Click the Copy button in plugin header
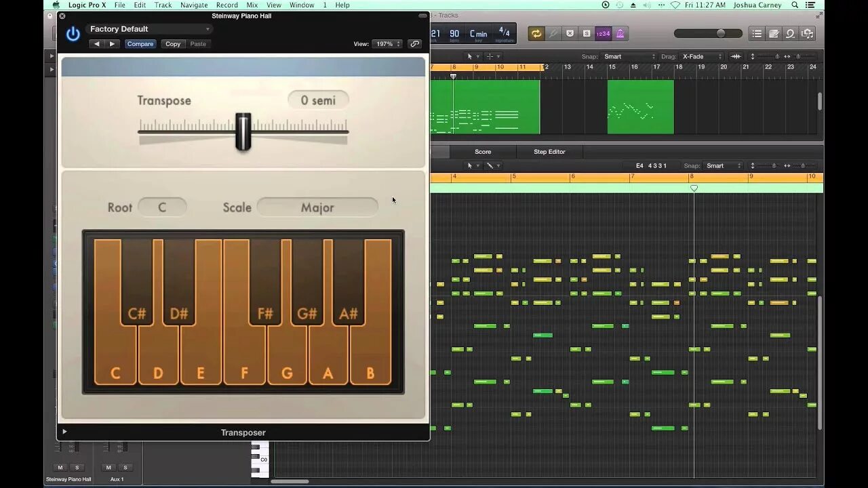The width and height of the screenshot is (868, 488). pyautogui.click(x=173, y=44)
